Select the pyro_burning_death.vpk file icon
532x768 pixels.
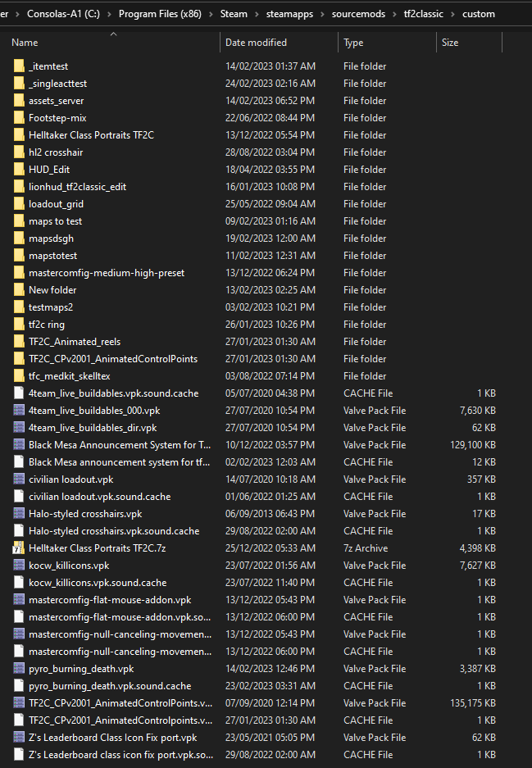pyautogui.click(x=19, y=669)
